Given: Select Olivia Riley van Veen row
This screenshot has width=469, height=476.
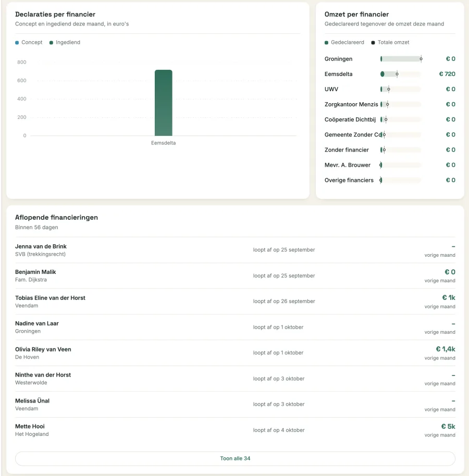Looking at the screenshot, I should click(x=235, y=353).
